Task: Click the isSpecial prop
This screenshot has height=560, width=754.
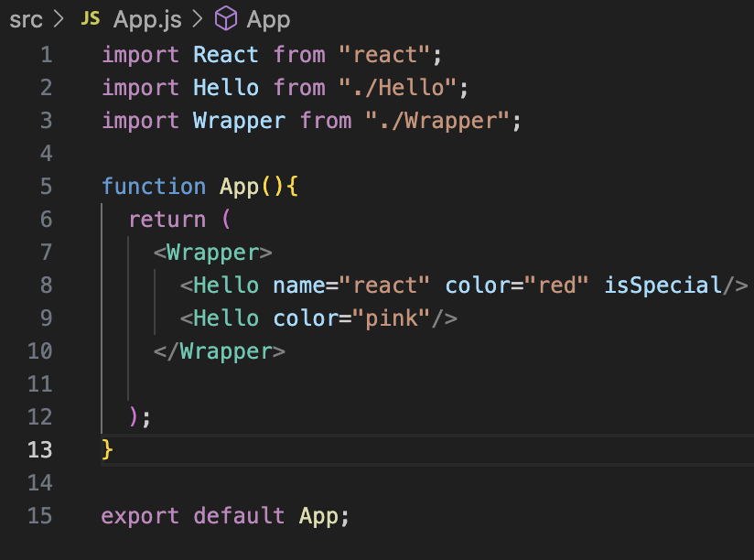Action: [x=663, y=285]
